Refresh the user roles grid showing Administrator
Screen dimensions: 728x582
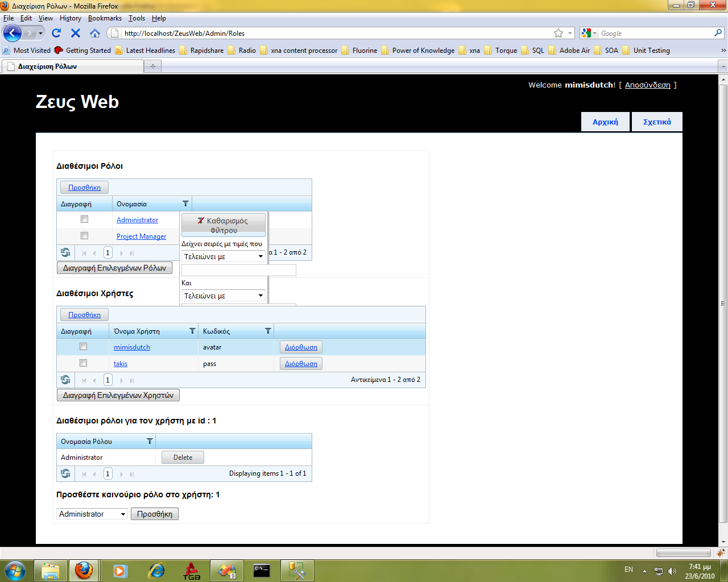click(65, 473)
